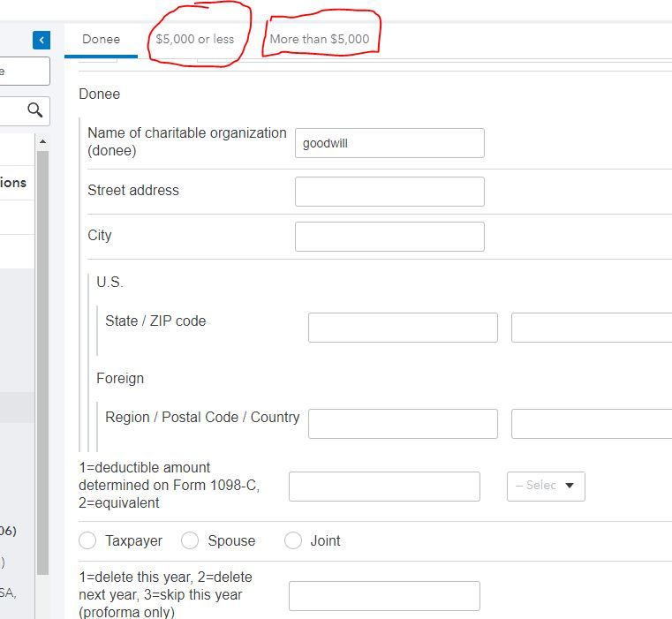Open the Select dropdown beside Form 1098-C

(546, 486)
